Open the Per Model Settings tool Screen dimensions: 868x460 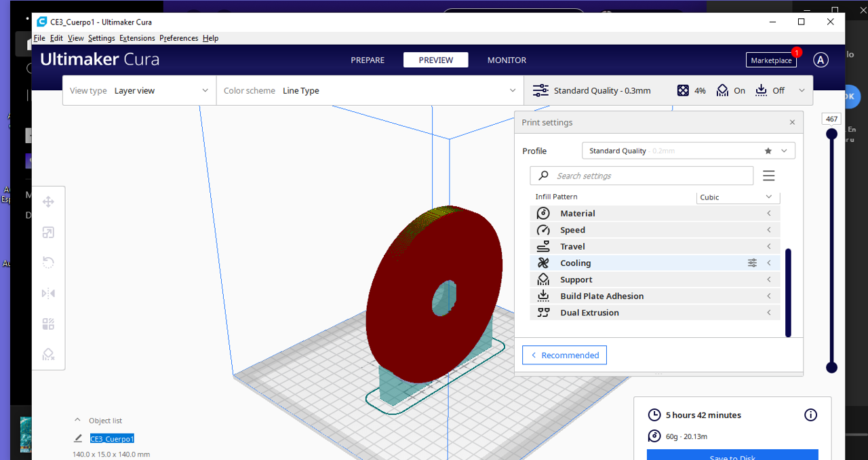(48, 324)
